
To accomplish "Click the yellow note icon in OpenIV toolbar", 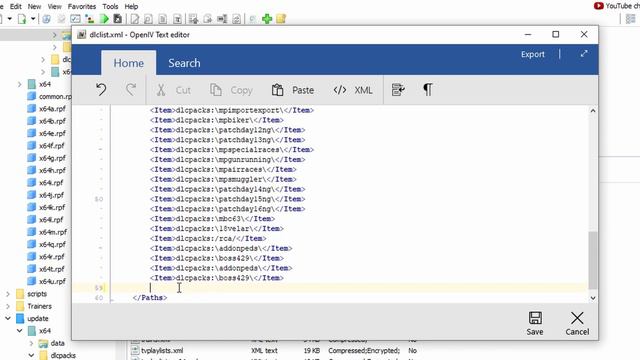I will point(281,19).
